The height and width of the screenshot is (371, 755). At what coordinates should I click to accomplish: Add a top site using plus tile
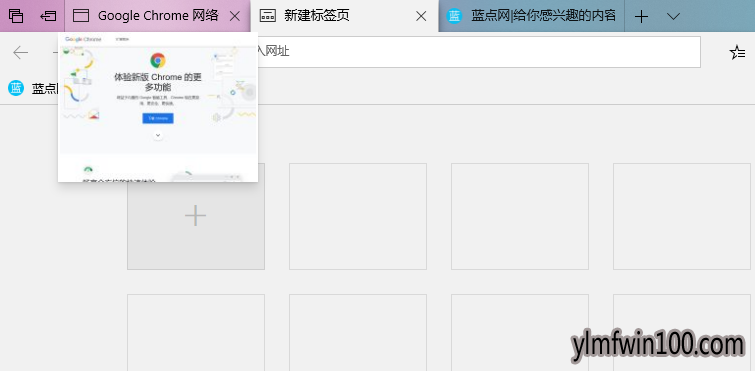coord(195,216)
